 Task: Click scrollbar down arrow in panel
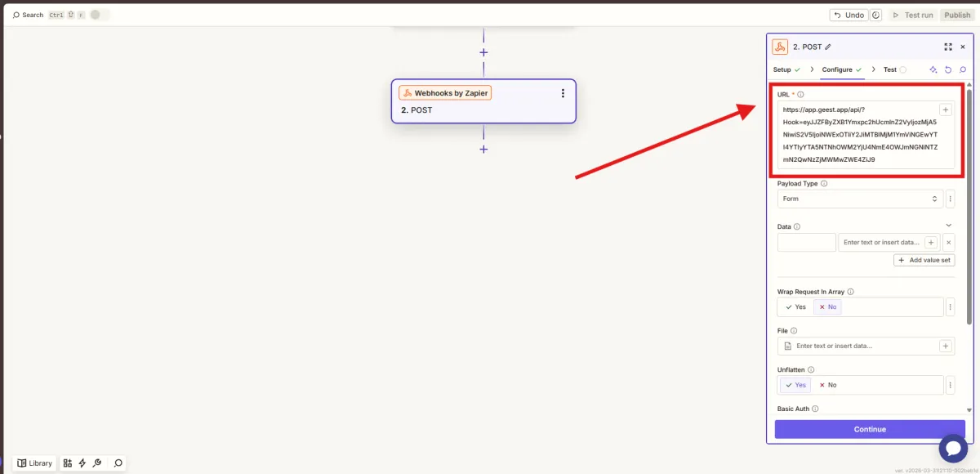click(969, 409)
